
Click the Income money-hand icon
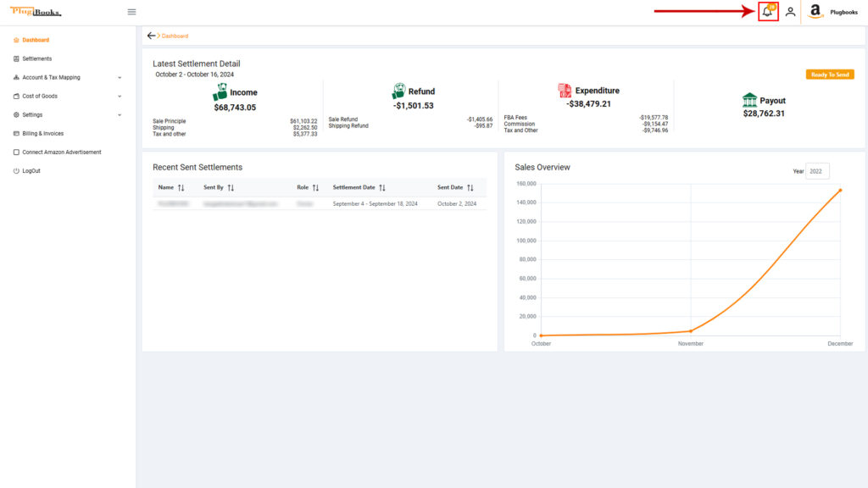[x=220, y=91]
